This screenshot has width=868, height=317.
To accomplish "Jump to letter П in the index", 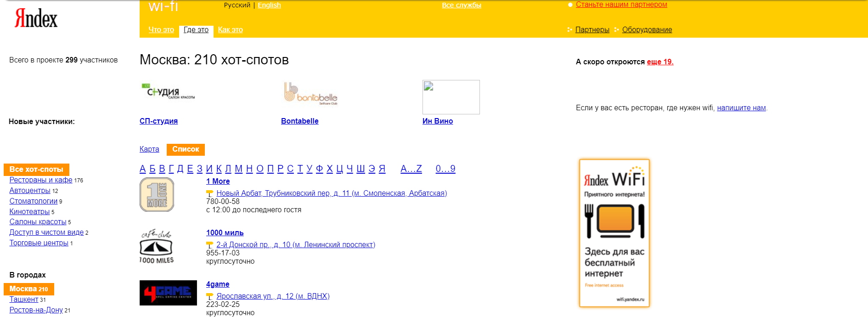I will [x=271, y=169].
